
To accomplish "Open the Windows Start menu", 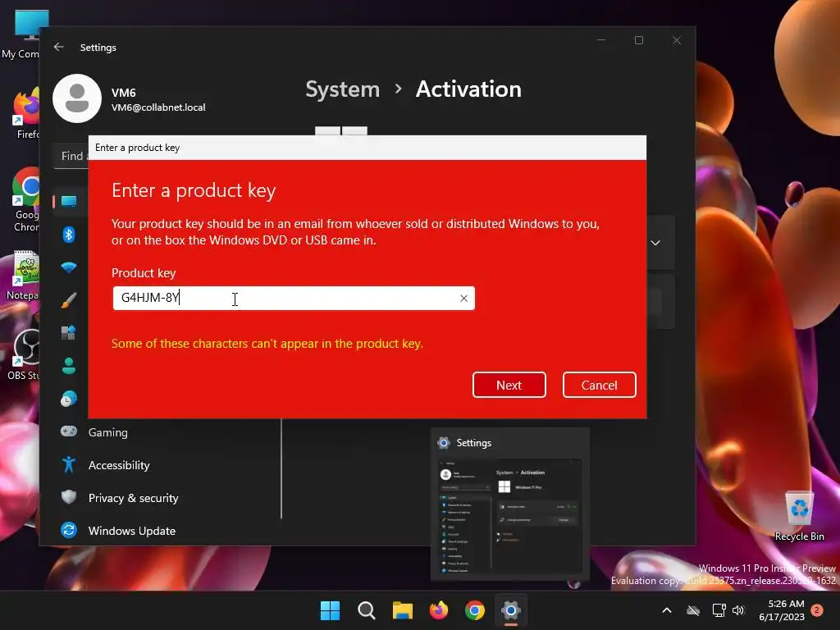I will click(x=330, y=610).
